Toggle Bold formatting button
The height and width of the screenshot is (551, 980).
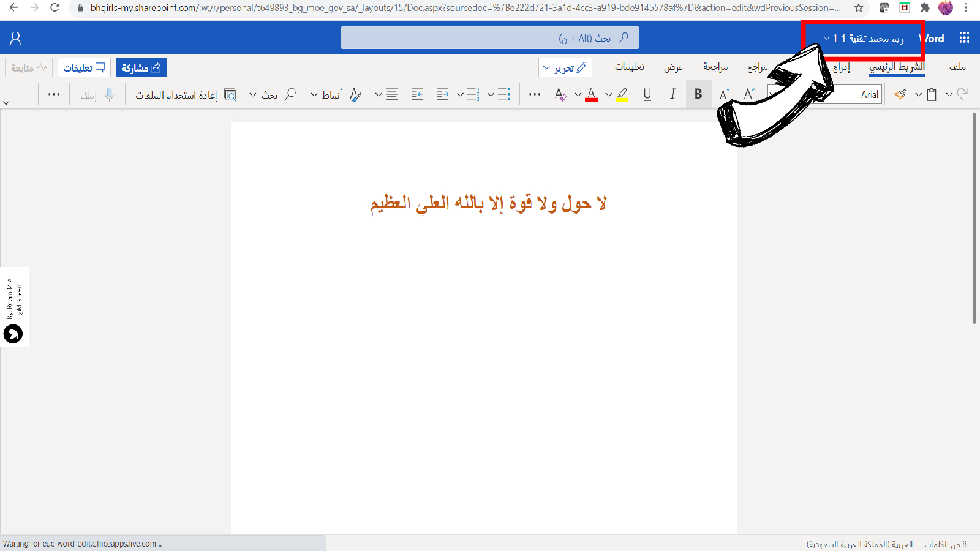pyautogui.click(x=698, y=94)
